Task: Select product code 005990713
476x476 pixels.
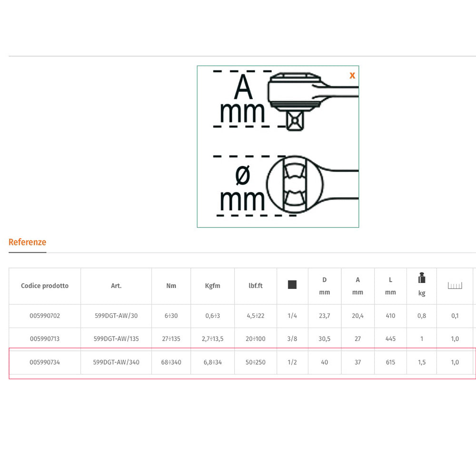Action: pos(45,339)
